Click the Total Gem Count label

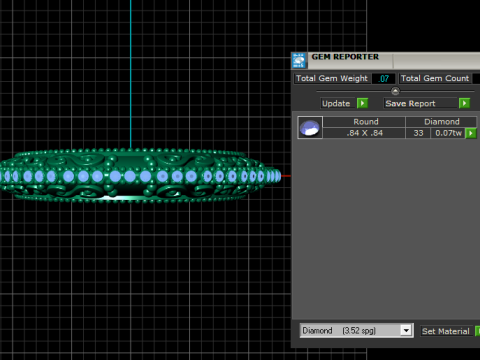(435, 78)
